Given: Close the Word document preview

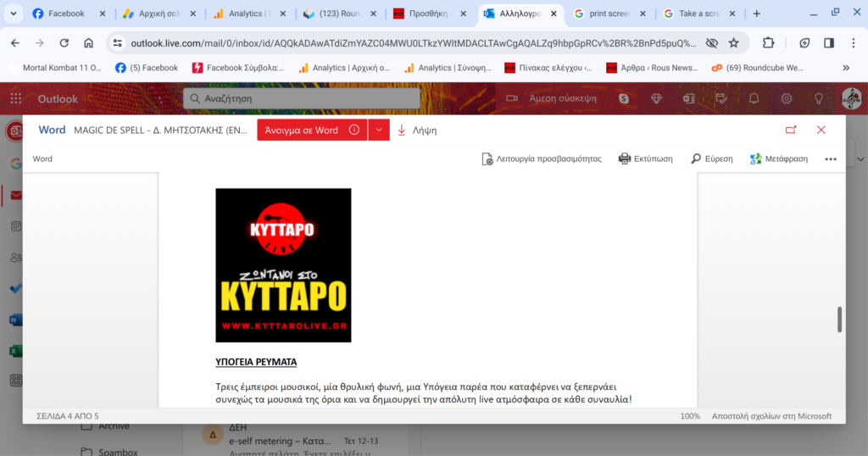Looking at the screenshot, I should coord(821,130).
